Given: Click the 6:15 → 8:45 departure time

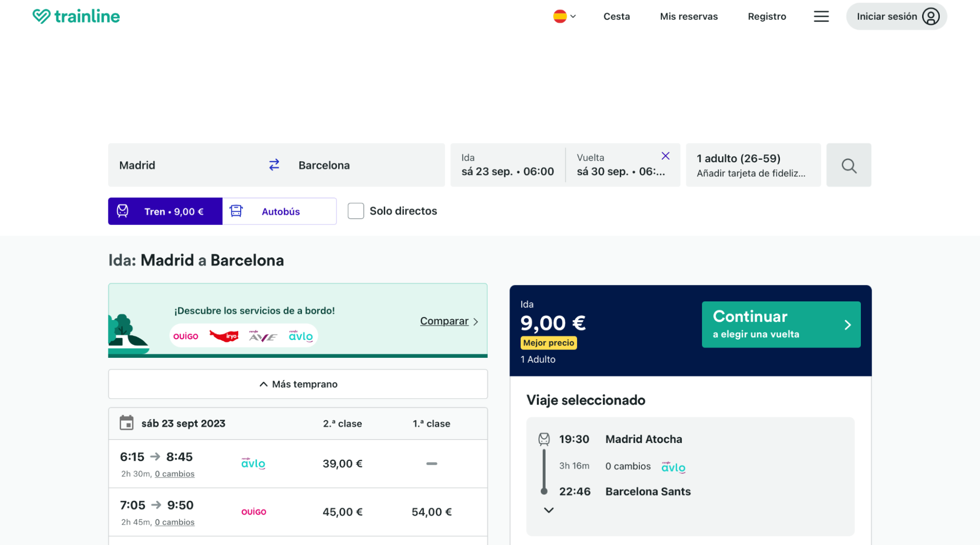Looking at the screenshot, I should 156,457.
